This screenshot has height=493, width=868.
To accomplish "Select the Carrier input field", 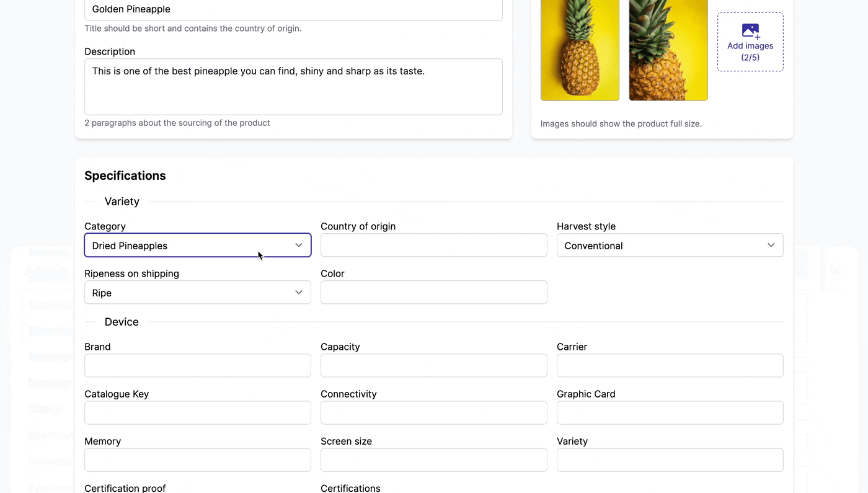I will (670, 366).
